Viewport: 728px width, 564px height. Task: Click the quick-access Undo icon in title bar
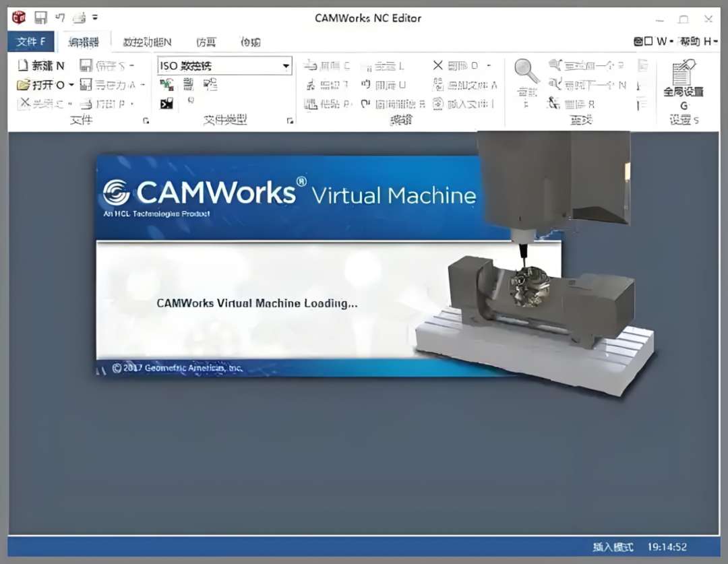60,18
